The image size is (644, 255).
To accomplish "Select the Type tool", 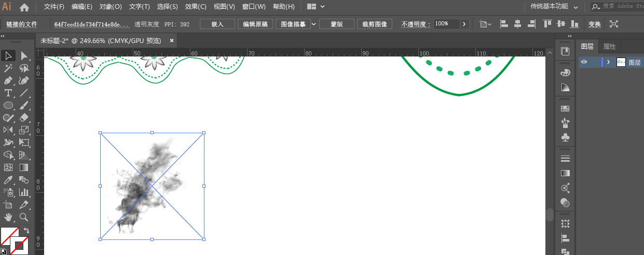I will (8, 93).
